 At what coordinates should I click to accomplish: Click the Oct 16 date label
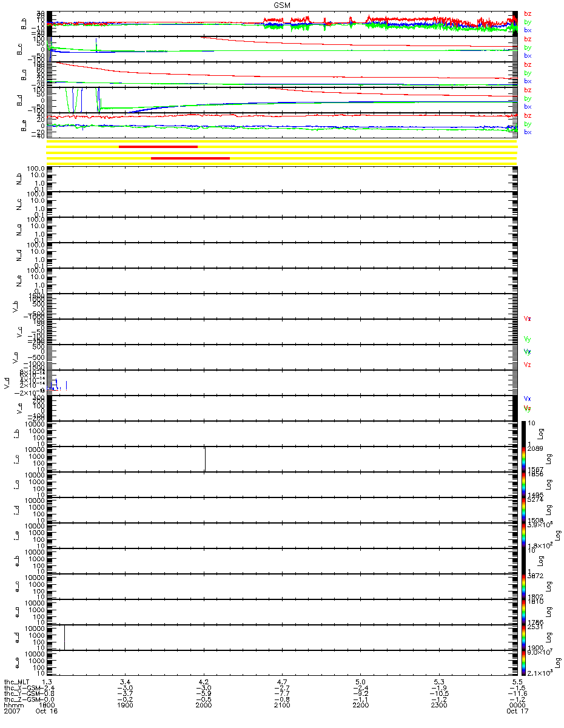(x=45, y=712)
